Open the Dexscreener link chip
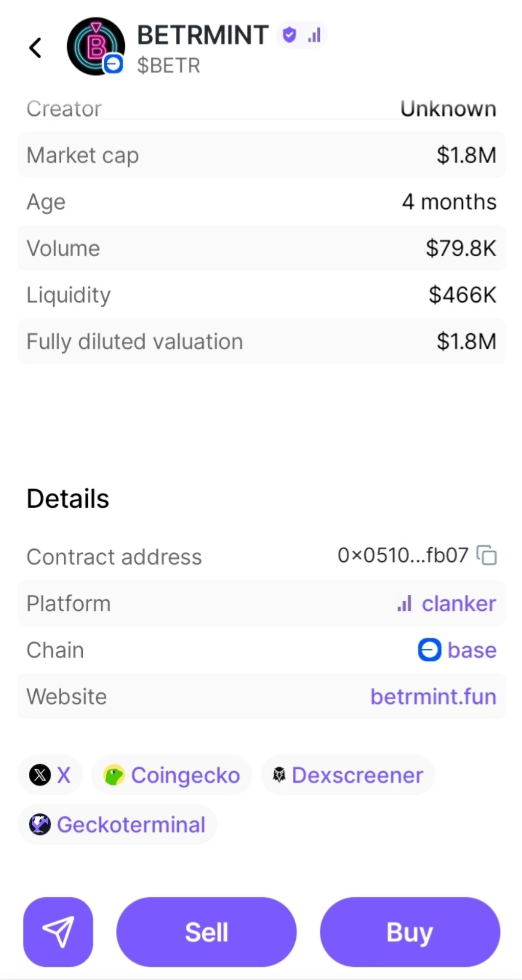Image resolution: width=522 pixels, height=980 pixels. coord(348,775)
